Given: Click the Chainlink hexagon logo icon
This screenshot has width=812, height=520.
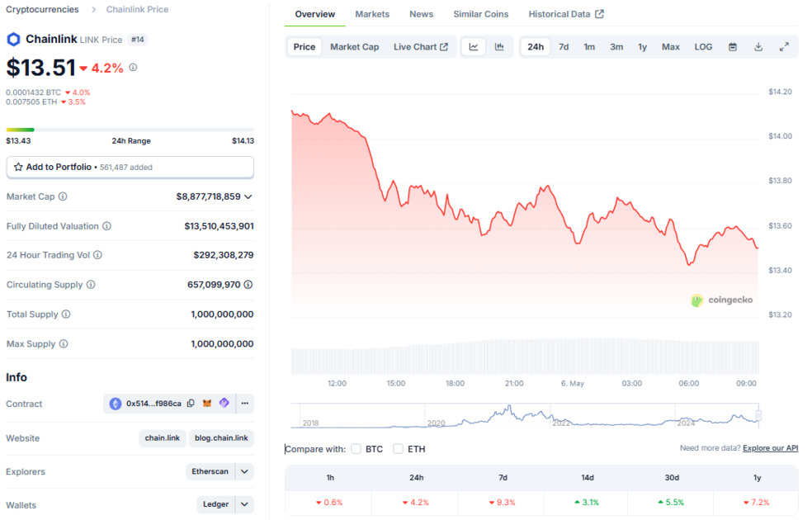Looking at the screenshot, I should click(x=13, y=40).
